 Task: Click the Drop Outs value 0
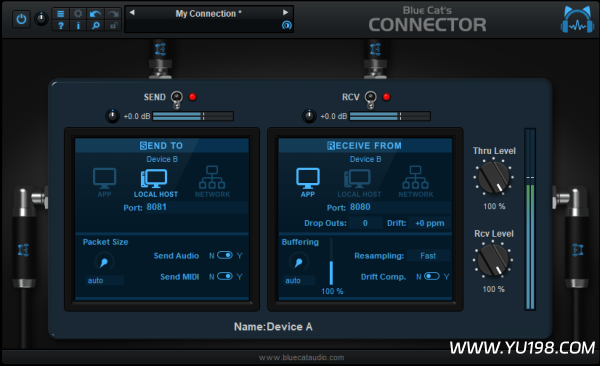point(365,223)
